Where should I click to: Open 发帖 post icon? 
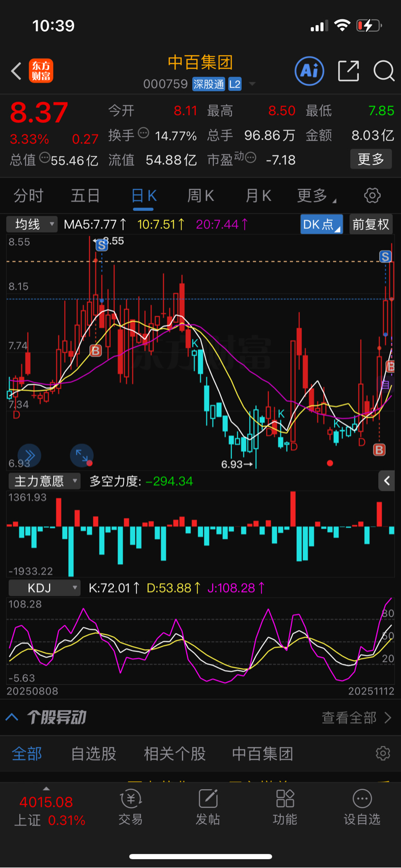208,807
